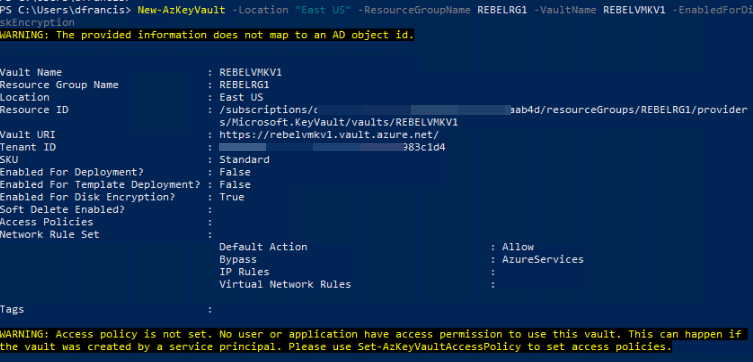The image size is (753, 362).
Task: Click the Tenant ID blurred value
Action: pyautogui.click(x=332, y=147)
